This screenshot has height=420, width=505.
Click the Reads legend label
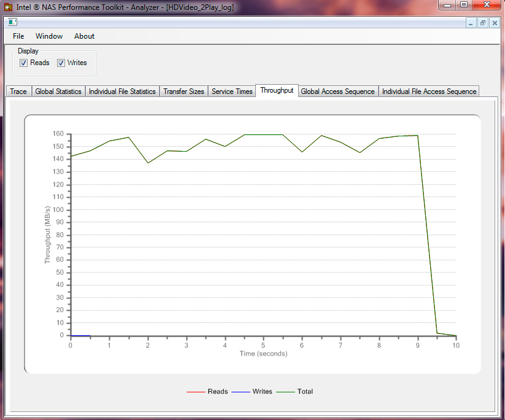click(218, 391)
